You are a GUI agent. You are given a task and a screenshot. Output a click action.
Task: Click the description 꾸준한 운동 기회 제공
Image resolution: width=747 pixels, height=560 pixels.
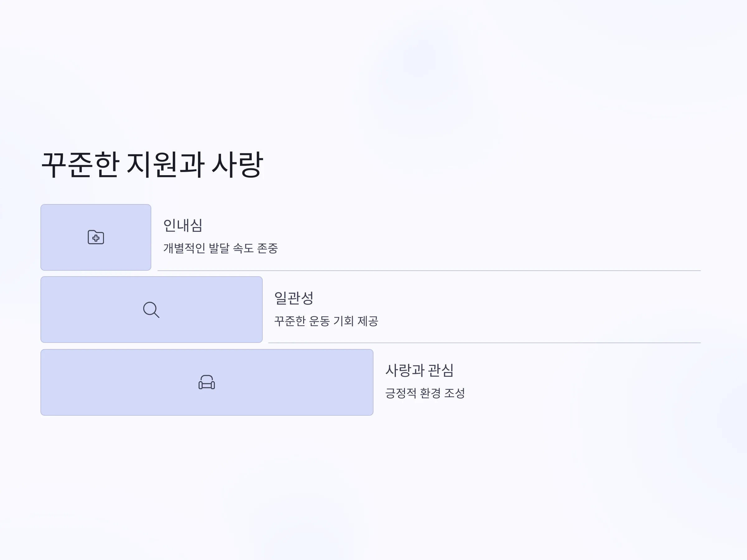(x=326, y=321)
